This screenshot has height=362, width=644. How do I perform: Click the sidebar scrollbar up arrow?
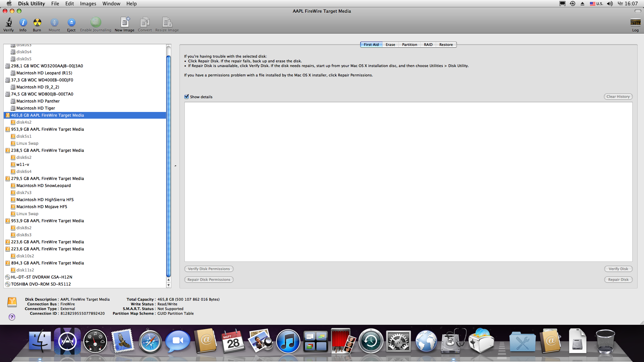tap(169, 280)
